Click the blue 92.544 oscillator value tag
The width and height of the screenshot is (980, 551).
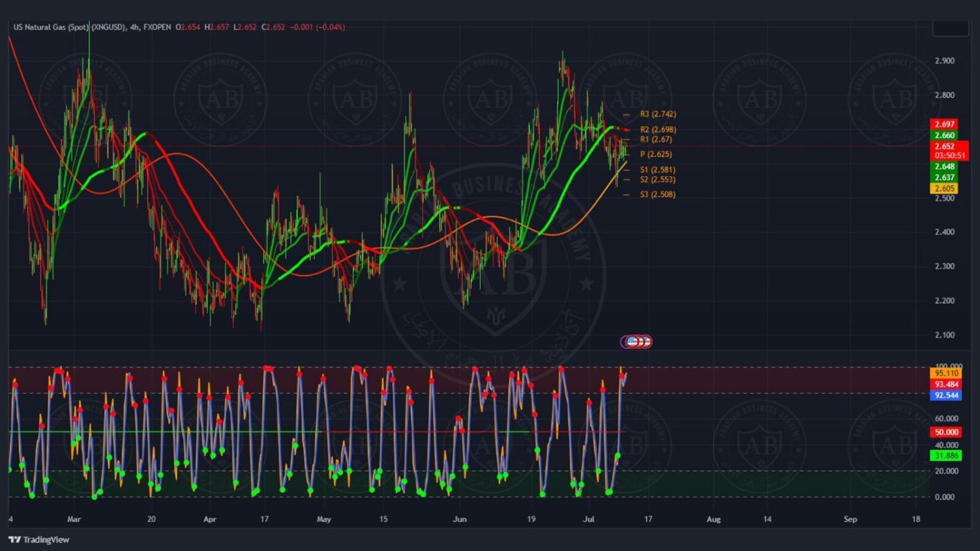pyautogui.click(x=946, y=396)
